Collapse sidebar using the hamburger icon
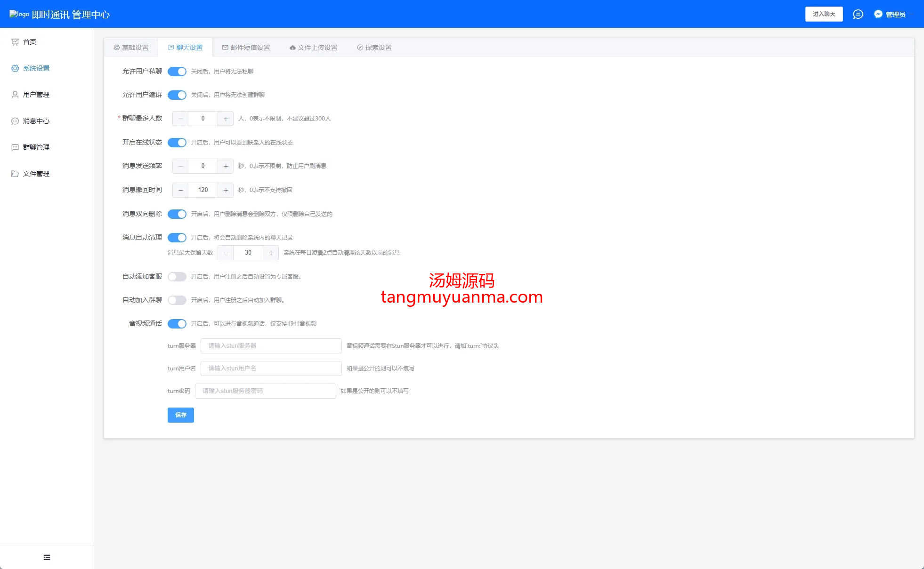This screenshot has height=569, width=924. tap(47, 557)
